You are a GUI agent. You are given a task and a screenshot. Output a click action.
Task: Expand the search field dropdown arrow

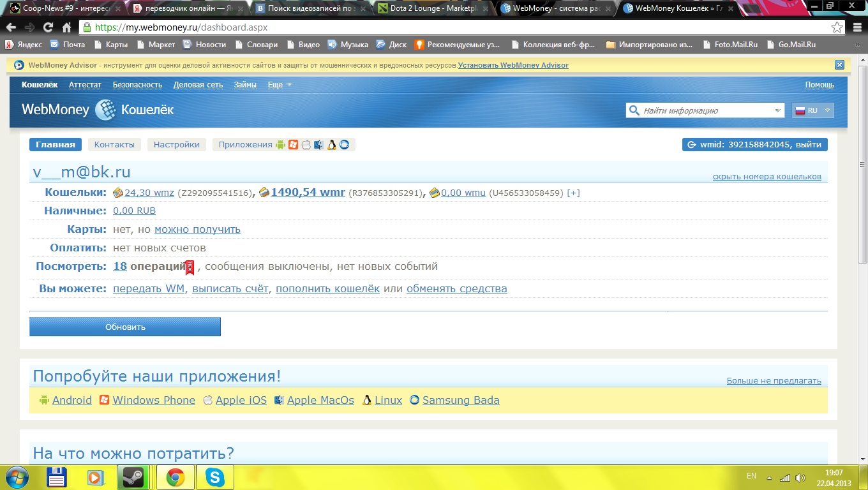[x=777, y=110]
